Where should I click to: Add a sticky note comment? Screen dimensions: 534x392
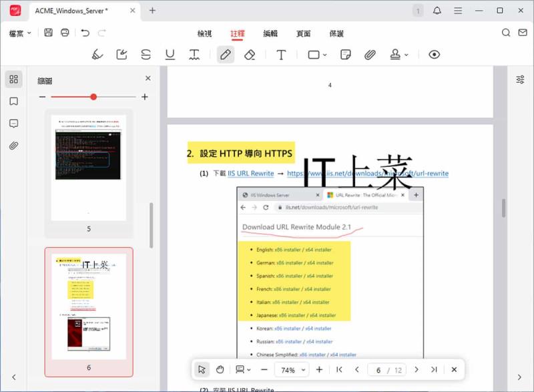344,54
